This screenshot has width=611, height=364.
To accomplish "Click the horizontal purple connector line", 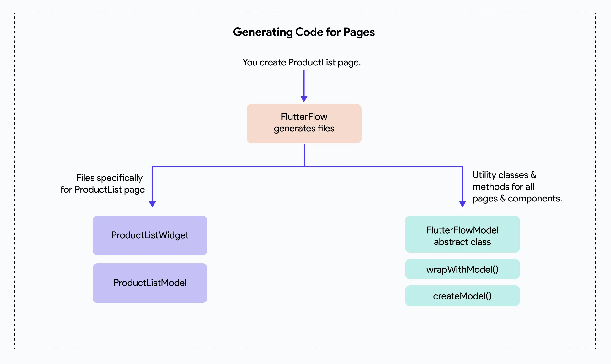I will [x=307, y=167].
